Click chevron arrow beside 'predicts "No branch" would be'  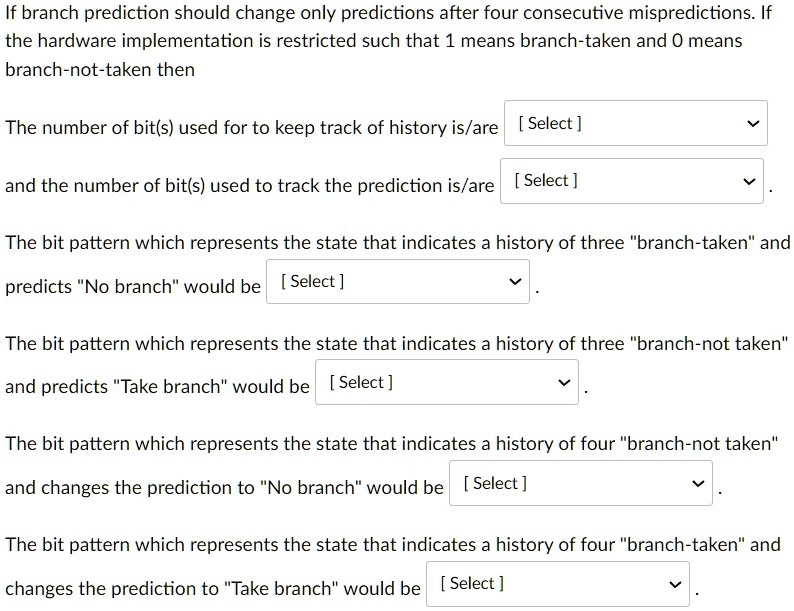click(515, 282)
